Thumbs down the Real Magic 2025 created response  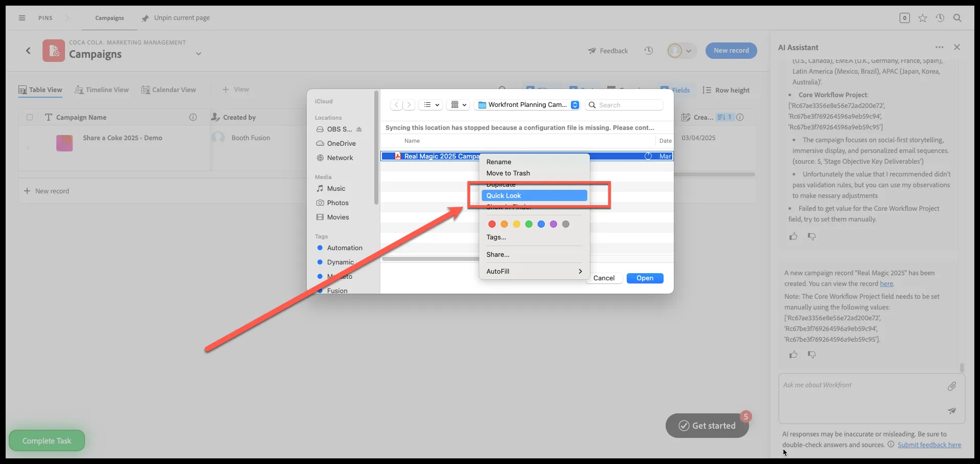coord(812,355)
